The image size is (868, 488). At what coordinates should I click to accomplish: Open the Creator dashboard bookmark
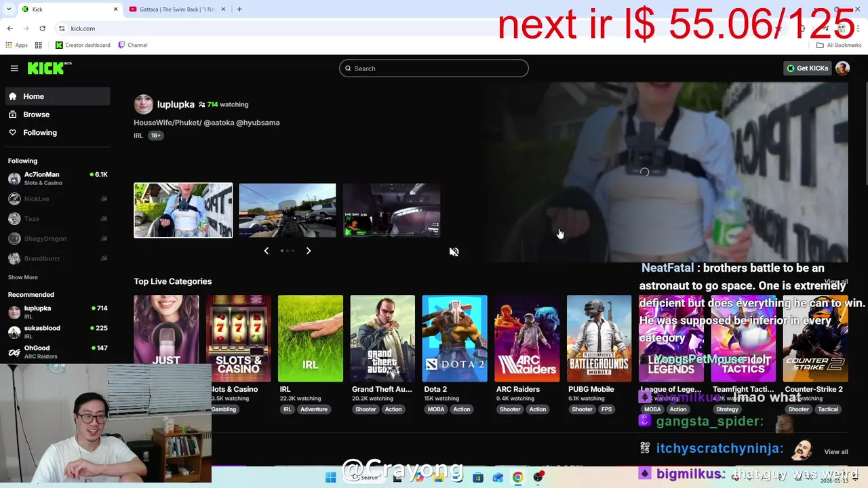pyautogui.click(x=83, y=45)
